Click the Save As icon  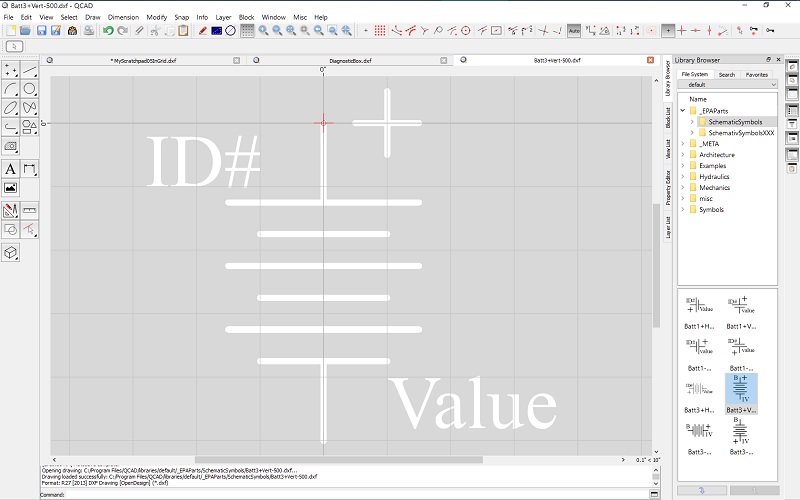(56, 31)
